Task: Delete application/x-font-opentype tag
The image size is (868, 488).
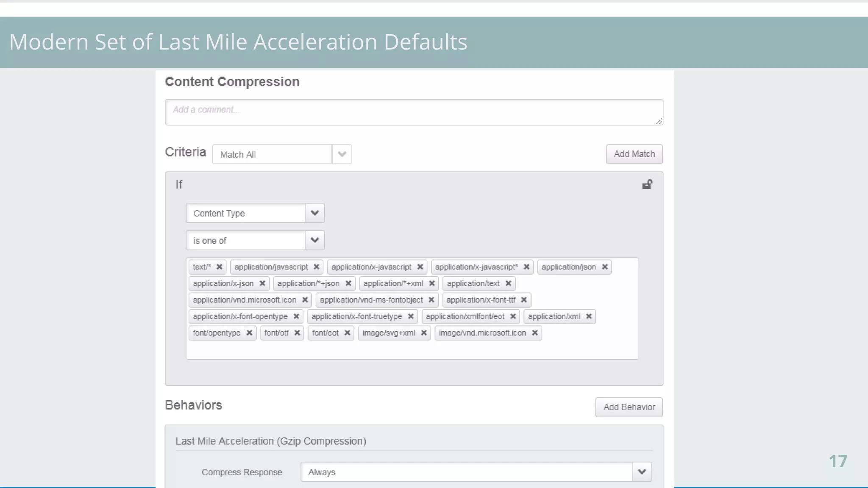Action: (x=296, y=316)
